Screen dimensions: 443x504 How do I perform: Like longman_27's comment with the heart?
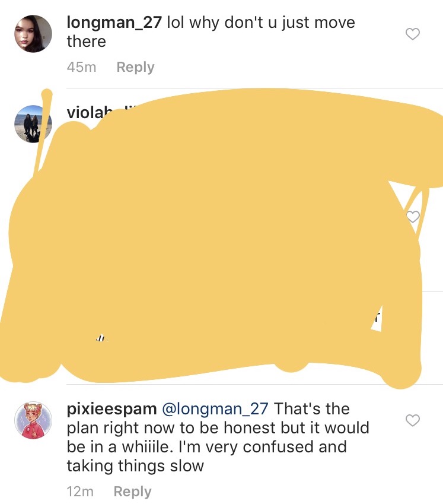[413, 34]
